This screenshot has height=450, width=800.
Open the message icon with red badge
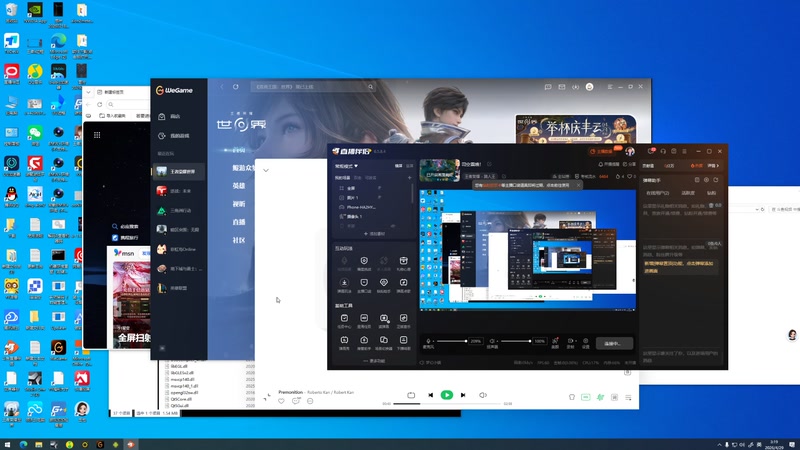click(651, 152)
